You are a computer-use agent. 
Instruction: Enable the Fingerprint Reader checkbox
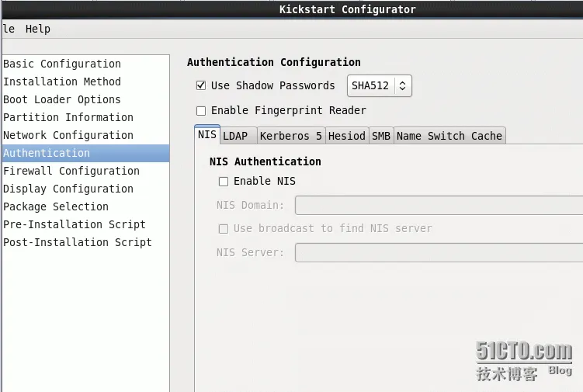tap(201, 111)
